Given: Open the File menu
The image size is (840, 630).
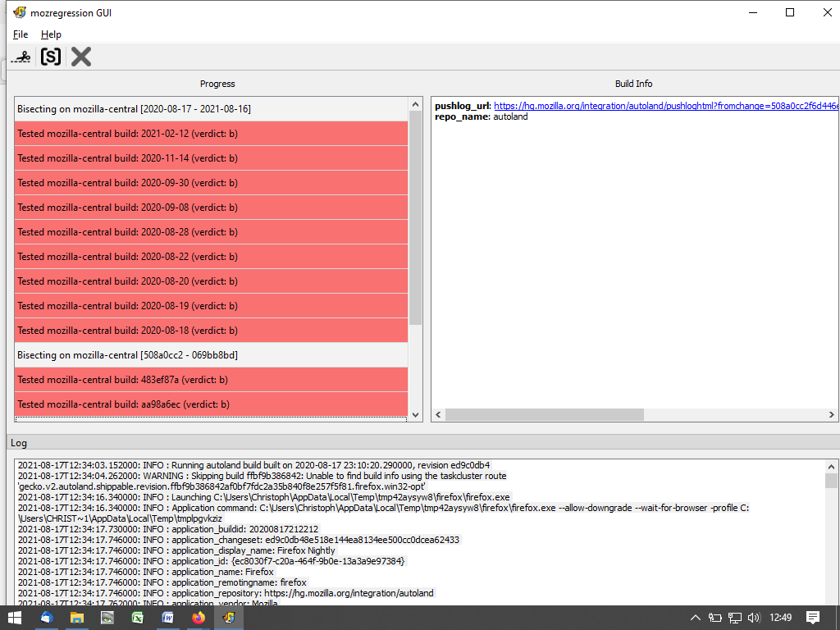Looking at the screenshot, I should [x=21, y=34].
